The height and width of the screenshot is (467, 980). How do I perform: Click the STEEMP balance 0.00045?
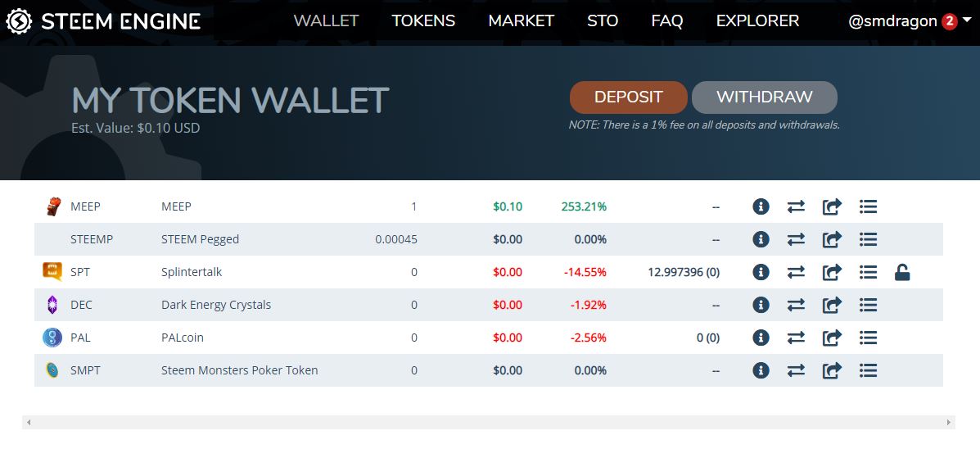tap(396, 239)
